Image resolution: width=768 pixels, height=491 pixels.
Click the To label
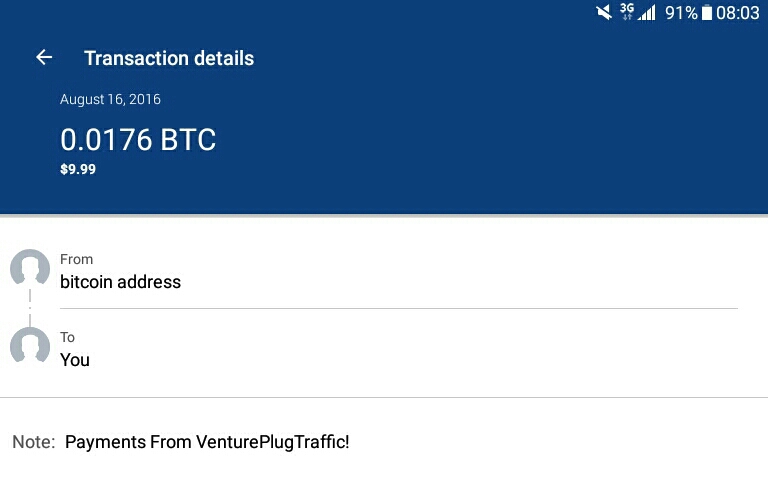click(x=67, y=337)
